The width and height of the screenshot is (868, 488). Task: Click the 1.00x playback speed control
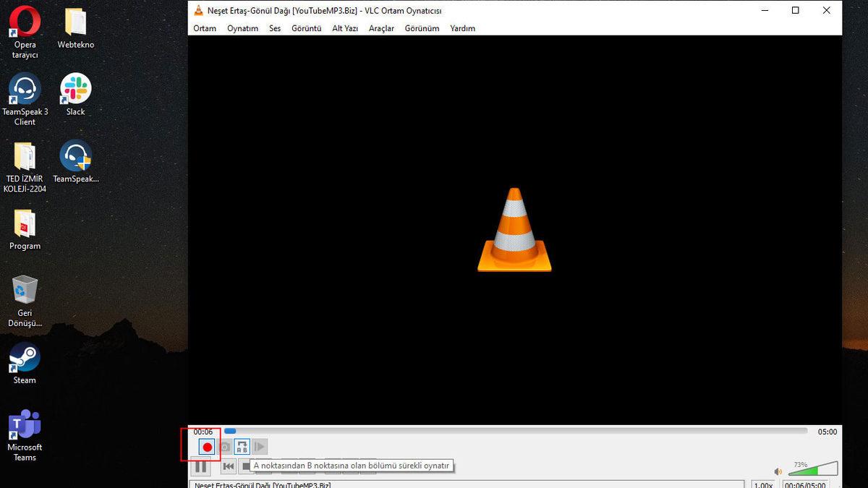pos(765,484)
